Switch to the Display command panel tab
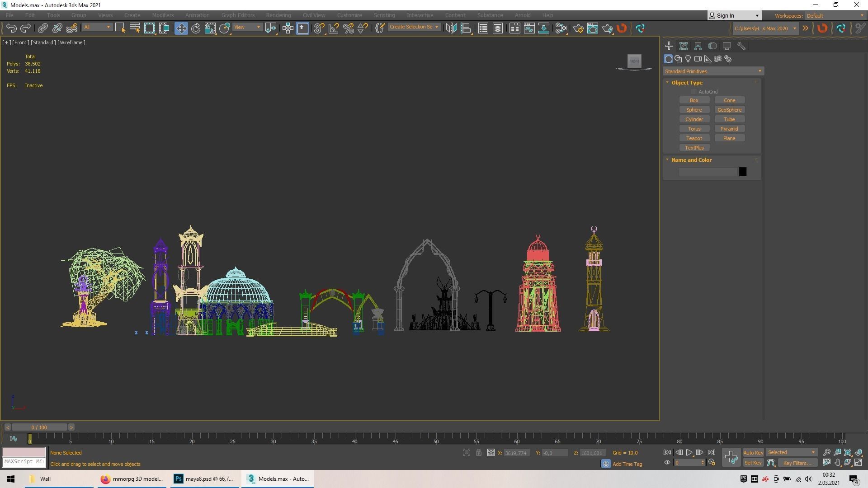 (727, 46)
